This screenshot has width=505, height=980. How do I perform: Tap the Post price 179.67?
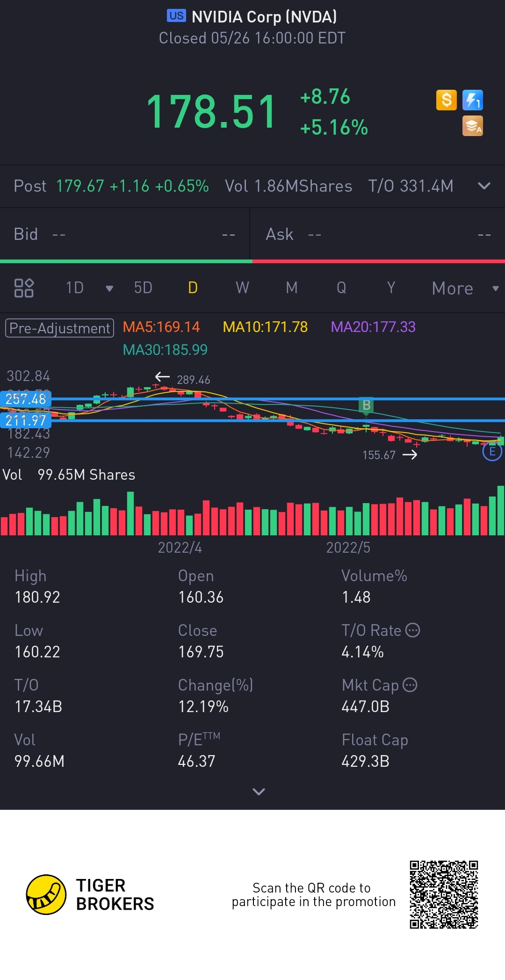[x=80, y=186]
